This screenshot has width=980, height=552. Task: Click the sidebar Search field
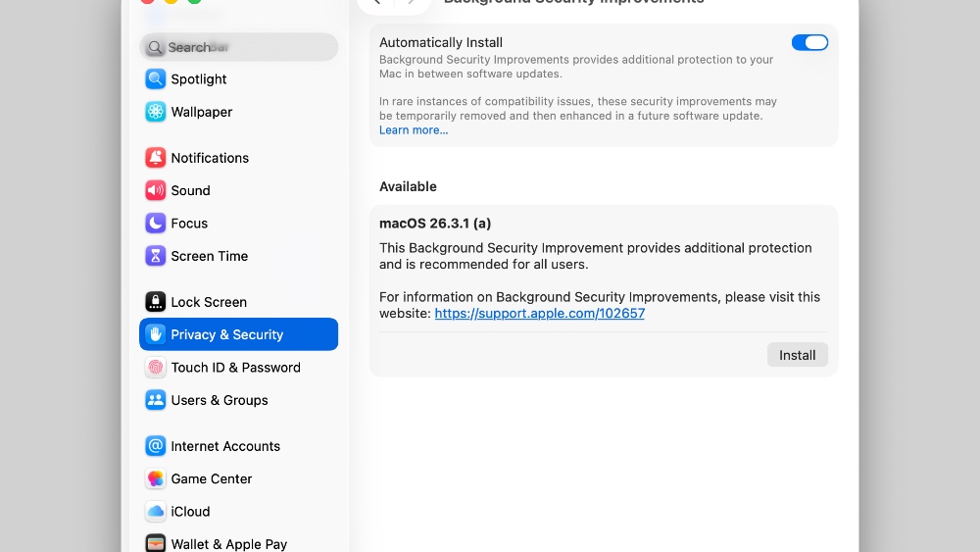(239, 47)
